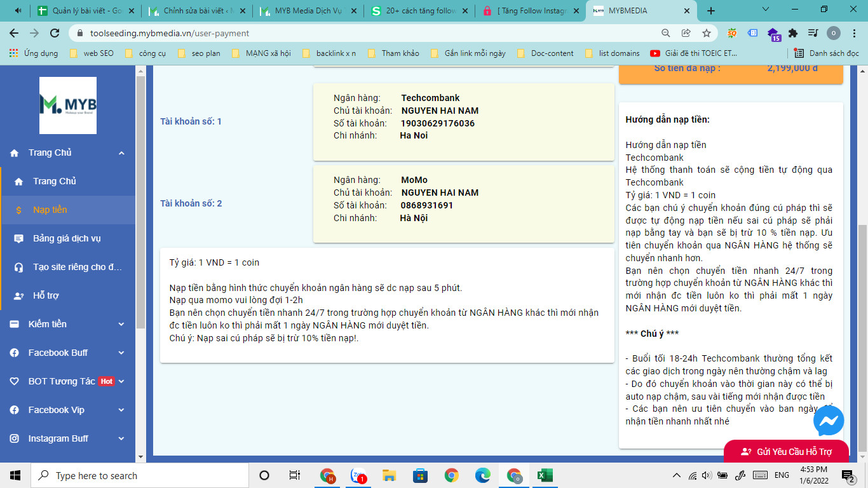The image size is (868, 488).
Task: Expand the Facebook Buff section chevron
Action: 121,353
